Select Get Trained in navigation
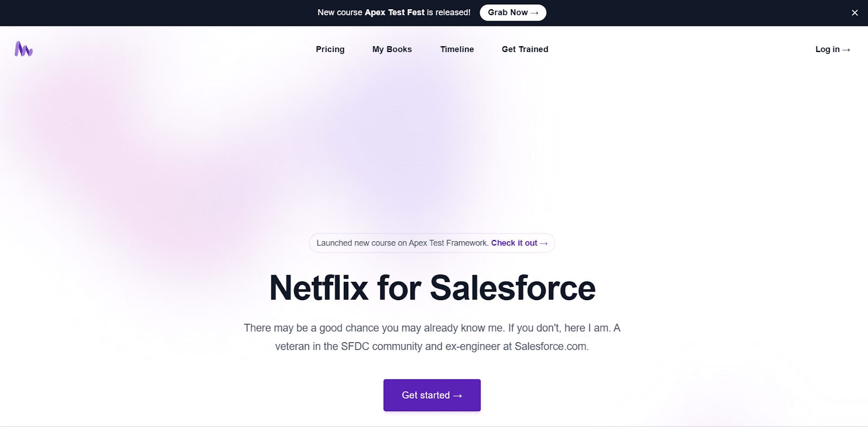 click(525, 49)
